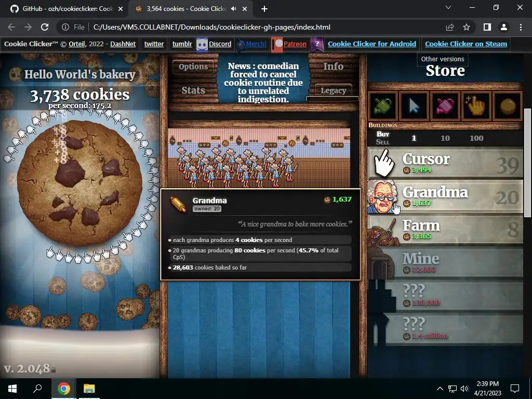Select the locked Mine building

445,263
